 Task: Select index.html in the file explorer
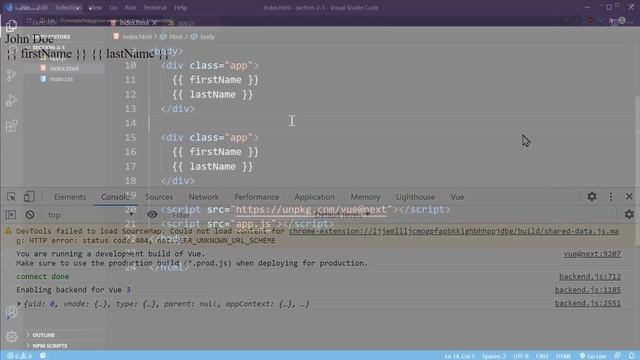[64, 68]
